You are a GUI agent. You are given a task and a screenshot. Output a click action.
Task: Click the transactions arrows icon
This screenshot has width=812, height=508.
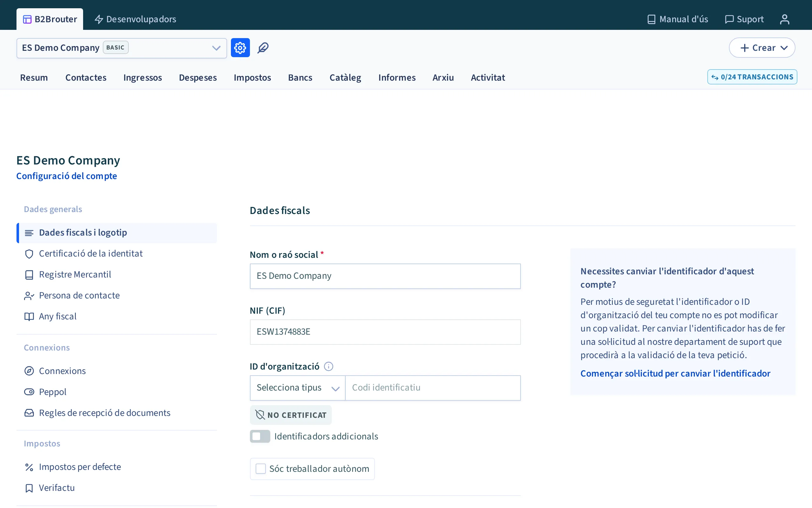point(715,77)
